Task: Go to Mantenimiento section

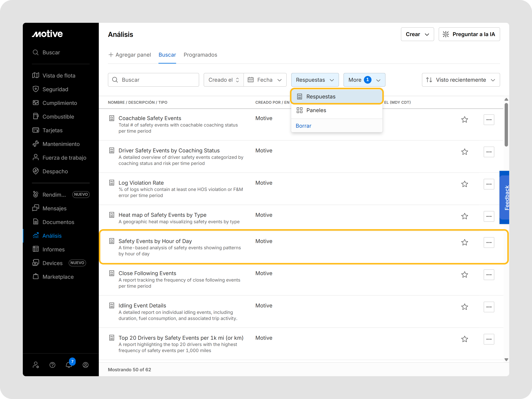Action: pyautogui.click(x=61, y=144)
